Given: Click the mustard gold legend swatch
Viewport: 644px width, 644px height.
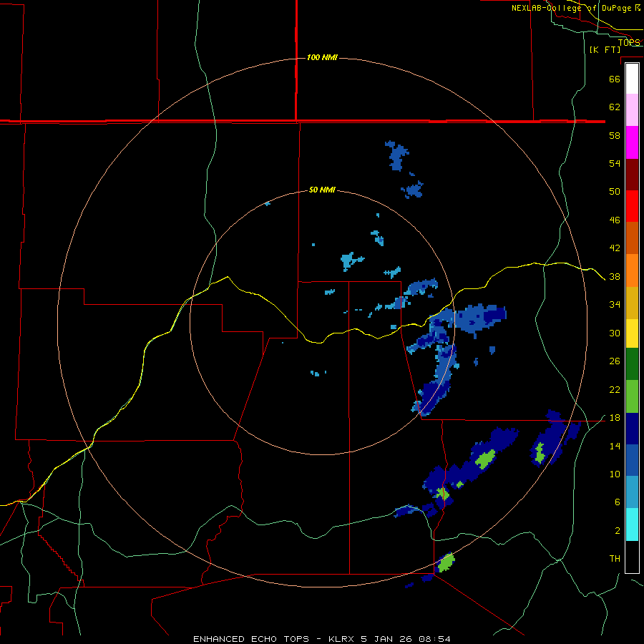Looking at the screenshot, I should (632, 302).
